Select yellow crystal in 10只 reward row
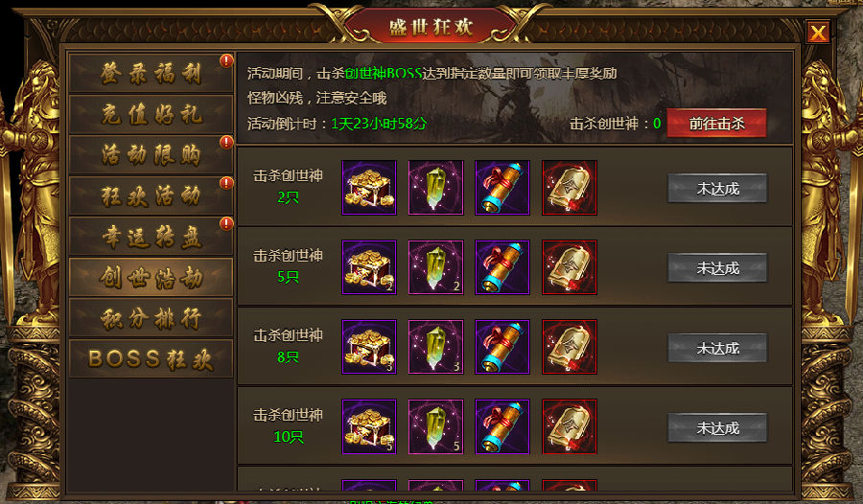The image size is (863, 504). tap(436, 427)
